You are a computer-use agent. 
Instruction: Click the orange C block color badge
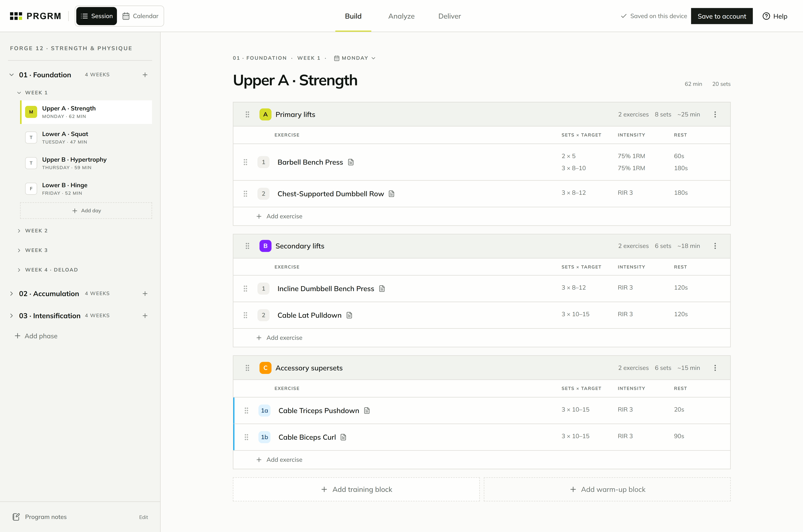pos(265,368)
